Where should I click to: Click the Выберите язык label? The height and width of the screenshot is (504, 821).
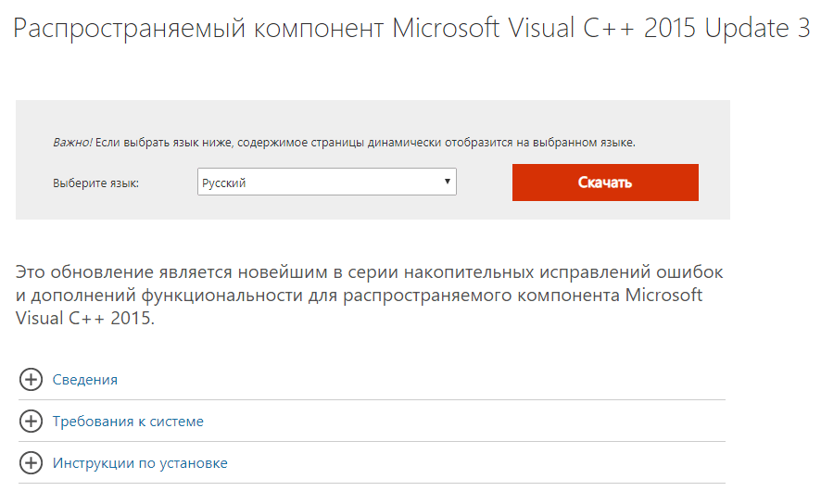(x=96, y=183)
